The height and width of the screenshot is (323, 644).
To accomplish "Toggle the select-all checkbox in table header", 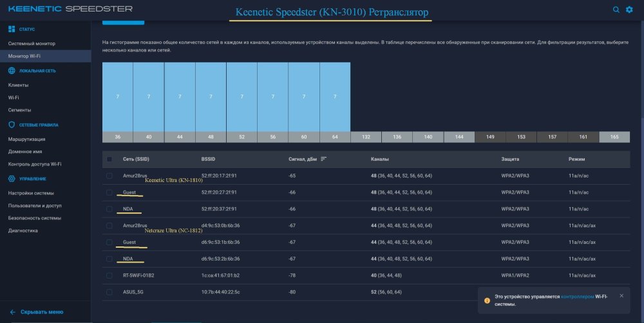I will 109,159.
